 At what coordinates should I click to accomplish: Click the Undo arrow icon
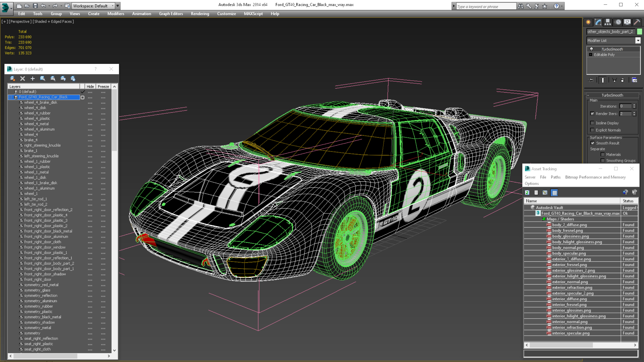pyautogui.click(x=43, y=6)
